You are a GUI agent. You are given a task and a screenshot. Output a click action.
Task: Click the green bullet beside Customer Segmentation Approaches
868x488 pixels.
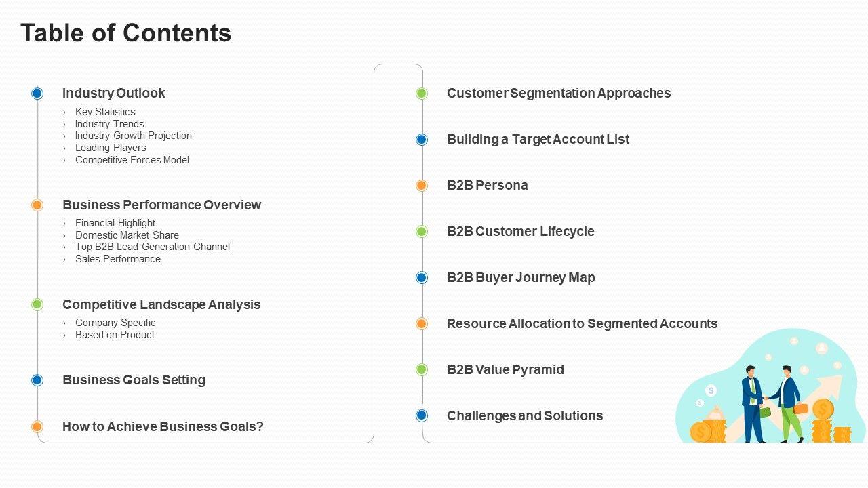click(422, 94)
